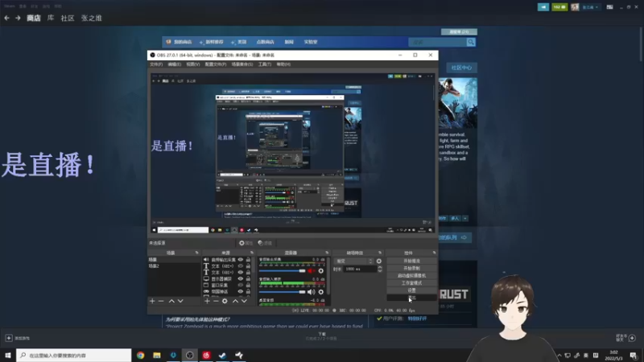Open the transition type dropdown
This screenshot has height=362, width=644.
(x=354, y=261)
